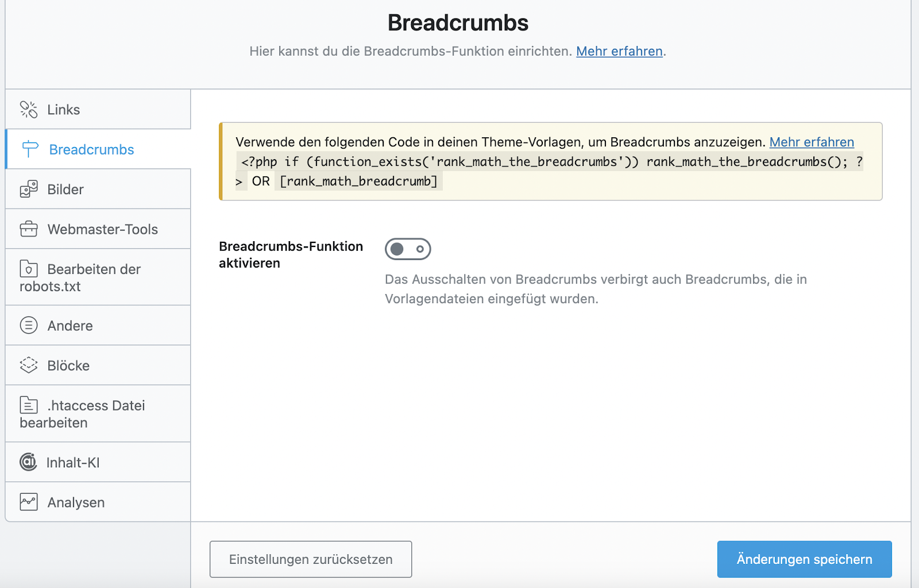Click the signpost Breadcrumbs icon
Screen dimensions: 919x588
[30, 149]
